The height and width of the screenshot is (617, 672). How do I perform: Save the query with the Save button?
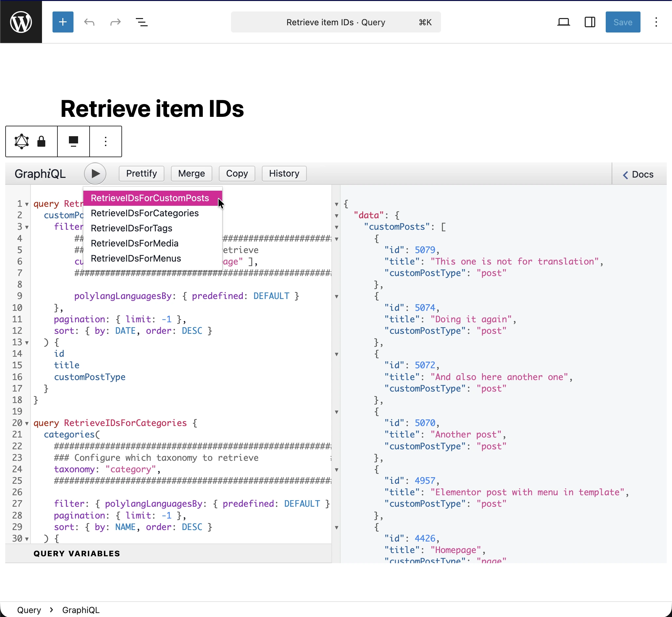coord(622,22)
